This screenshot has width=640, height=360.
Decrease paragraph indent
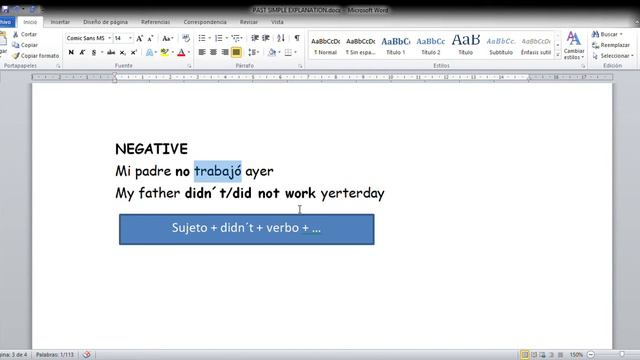(255, 38)
